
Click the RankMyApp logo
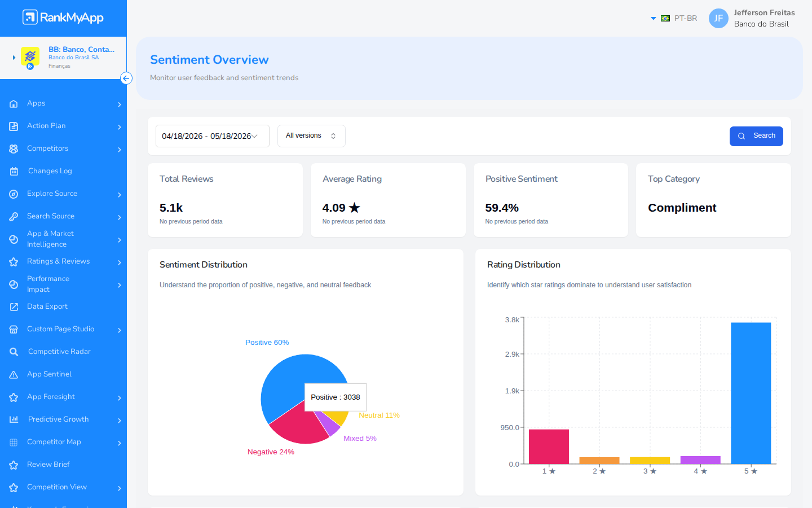click(x=63, y=17)
